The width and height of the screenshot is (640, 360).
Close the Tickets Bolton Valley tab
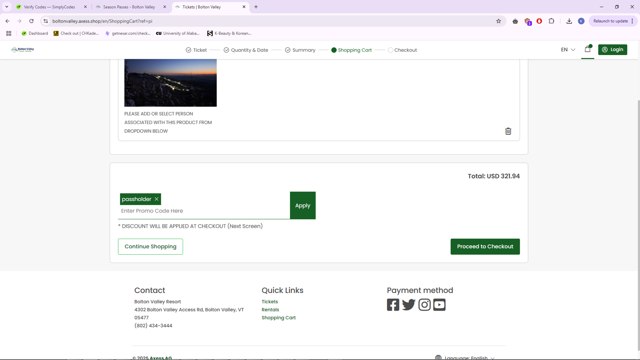pyautogui.click(x=244, y=7)
